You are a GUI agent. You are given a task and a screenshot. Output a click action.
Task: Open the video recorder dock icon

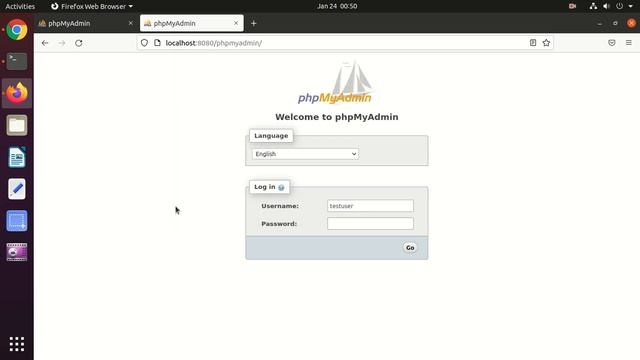pyautogui.click(x=17, y=252)
